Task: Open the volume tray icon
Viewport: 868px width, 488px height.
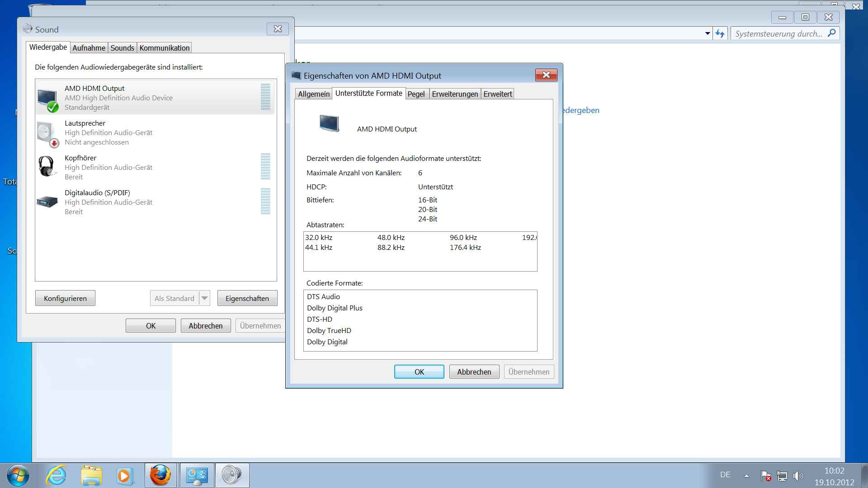Action: [798, 475]
